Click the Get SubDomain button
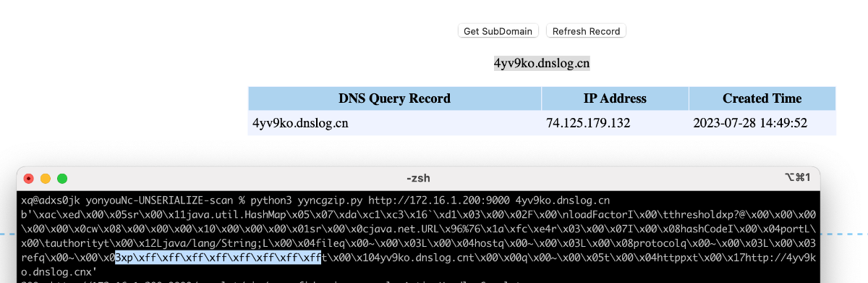868x283 pixels. tap(498, 31)
